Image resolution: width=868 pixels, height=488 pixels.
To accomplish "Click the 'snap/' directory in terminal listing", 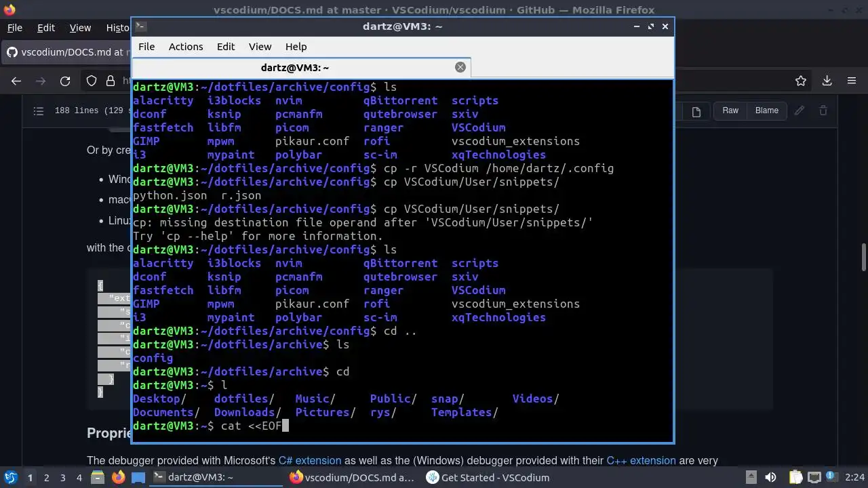I will coord(448,399).
